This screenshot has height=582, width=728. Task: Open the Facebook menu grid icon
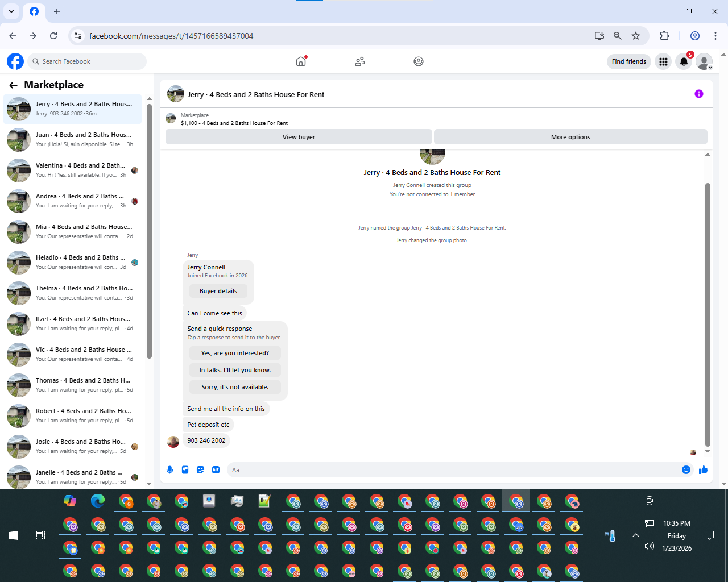[x=663, y=61]
